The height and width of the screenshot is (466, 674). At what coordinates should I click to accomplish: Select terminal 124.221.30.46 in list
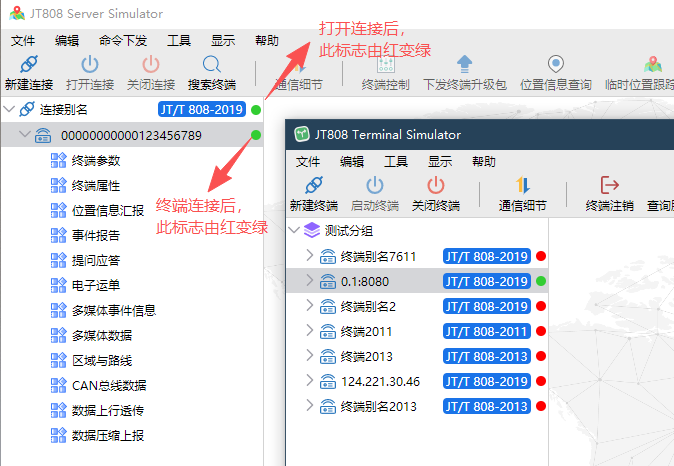click(380, 381)
